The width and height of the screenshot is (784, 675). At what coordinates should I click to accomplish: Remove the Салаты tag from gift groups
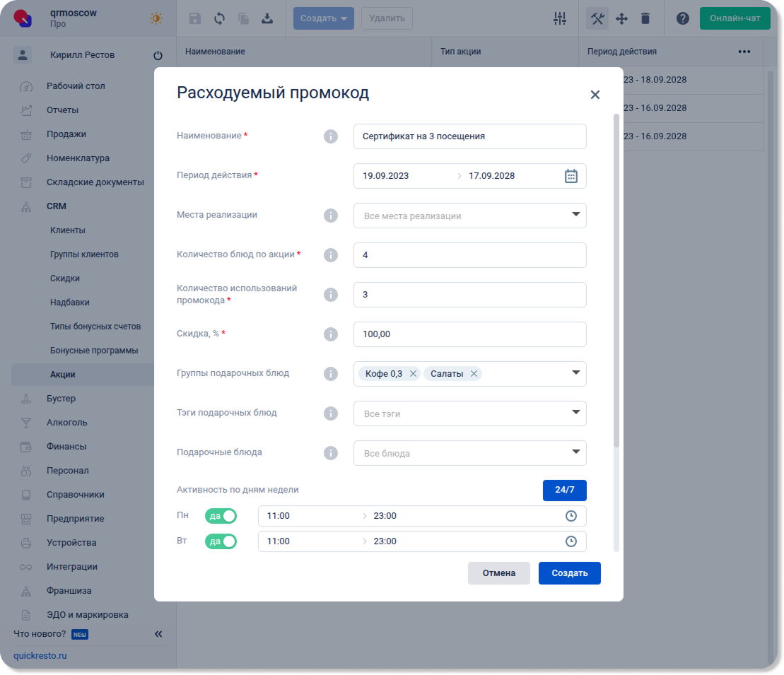click(x=474, y=374)
